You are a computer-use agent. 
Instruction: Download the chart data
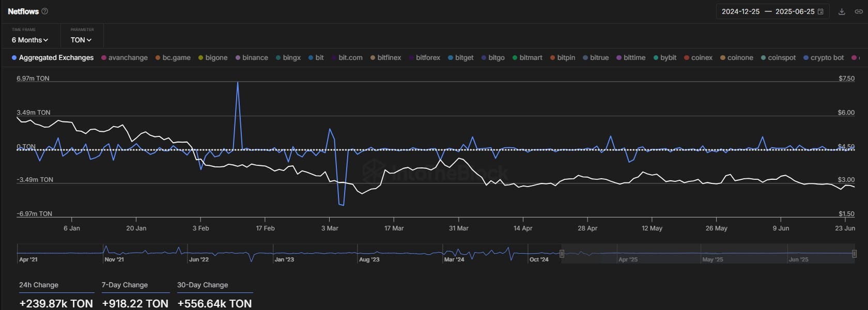(x=842, y=11)
